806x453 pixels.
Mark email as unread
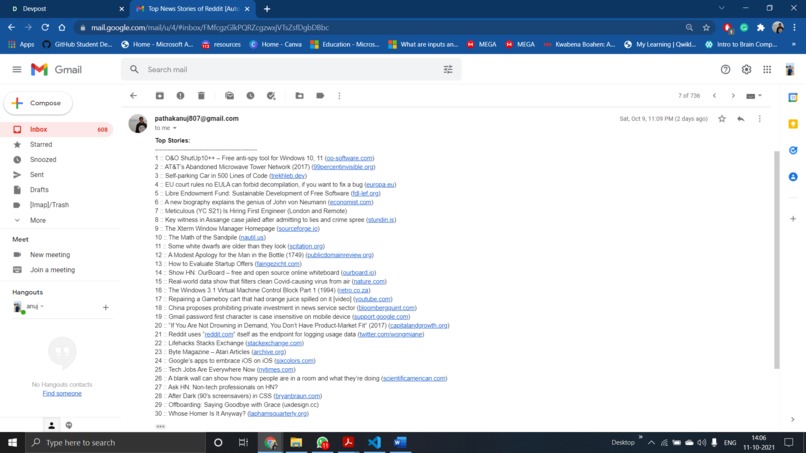[x=229, y=96]
